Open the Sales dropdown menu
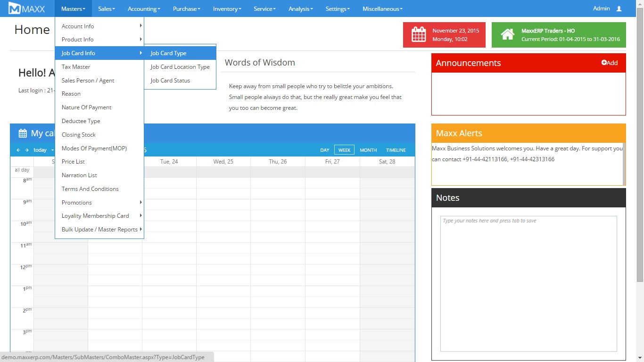Screen dimensions: 644x362 point(107,8)
